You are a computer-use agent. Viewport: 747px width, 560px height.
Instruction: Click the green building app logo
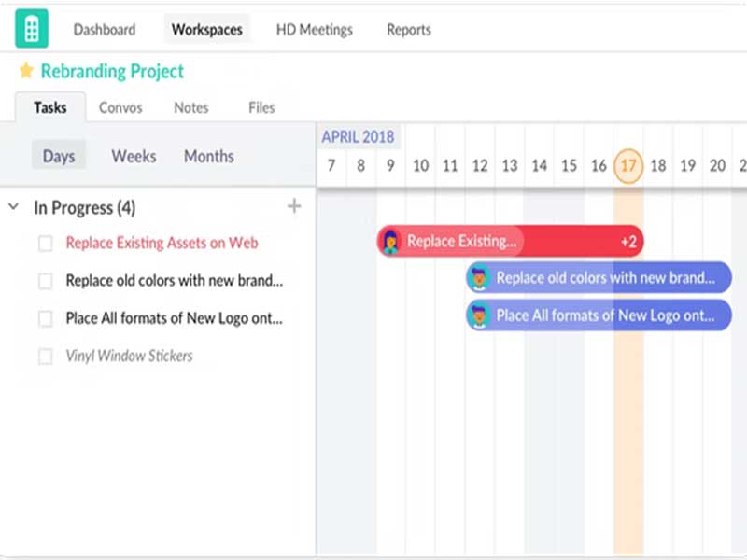point(32,29)
